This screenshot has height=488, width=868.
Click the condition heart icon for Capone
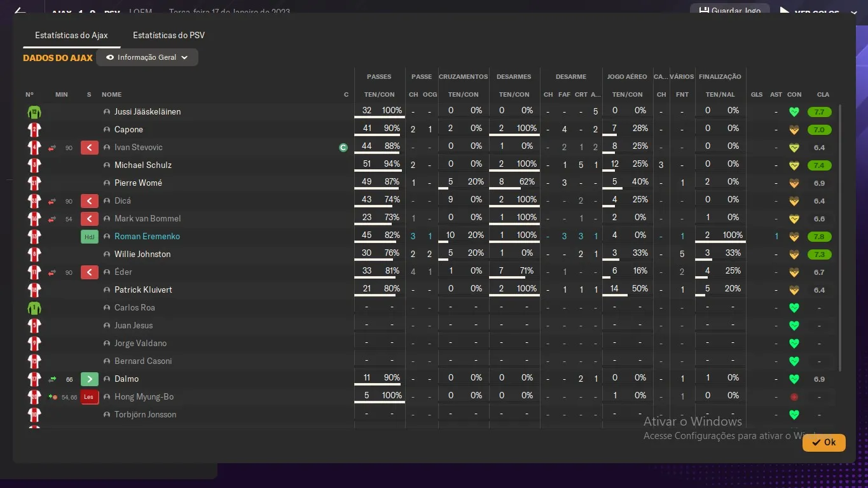794,130
